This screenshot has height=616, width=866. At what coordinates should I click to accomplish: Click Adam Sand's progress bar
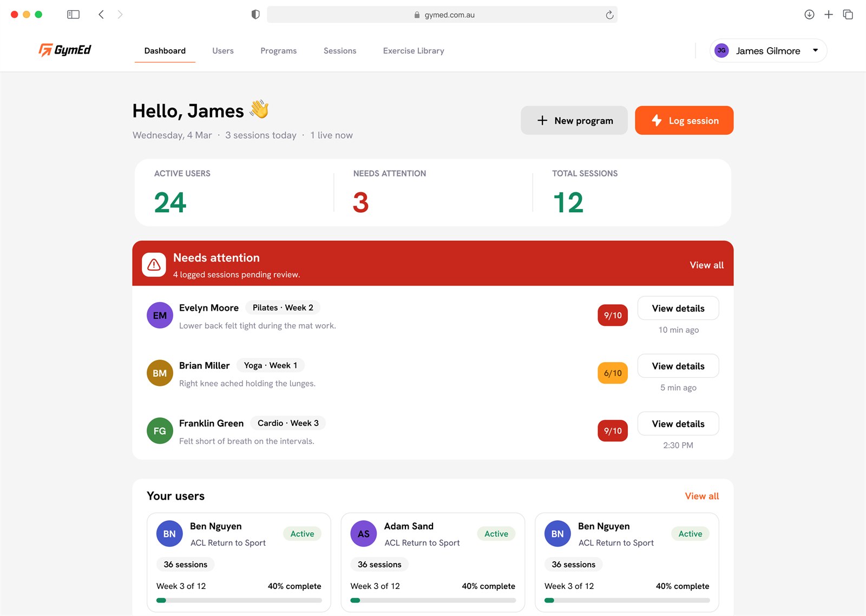click(x=433, y=600)
